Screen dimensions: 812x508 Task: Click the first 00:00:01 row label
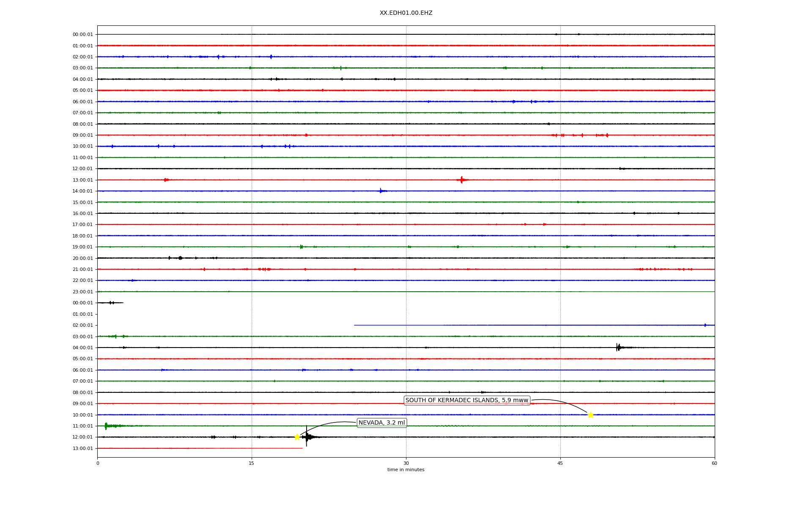coord(82,35)
